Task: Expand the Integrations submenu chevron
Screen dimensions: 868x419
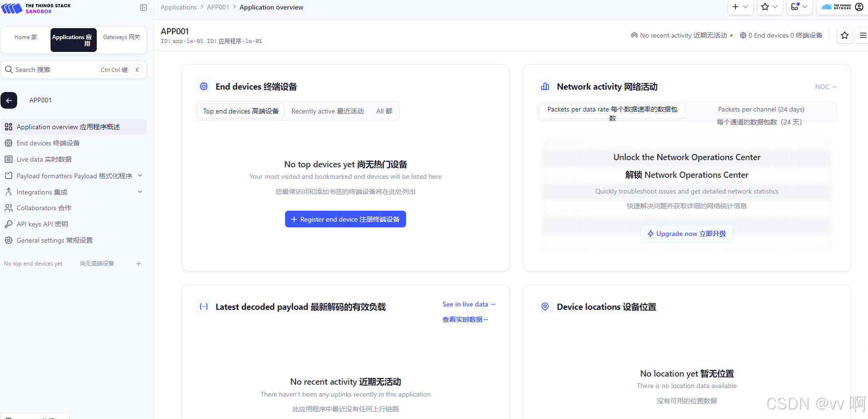Action: click(x=140, y=192)
